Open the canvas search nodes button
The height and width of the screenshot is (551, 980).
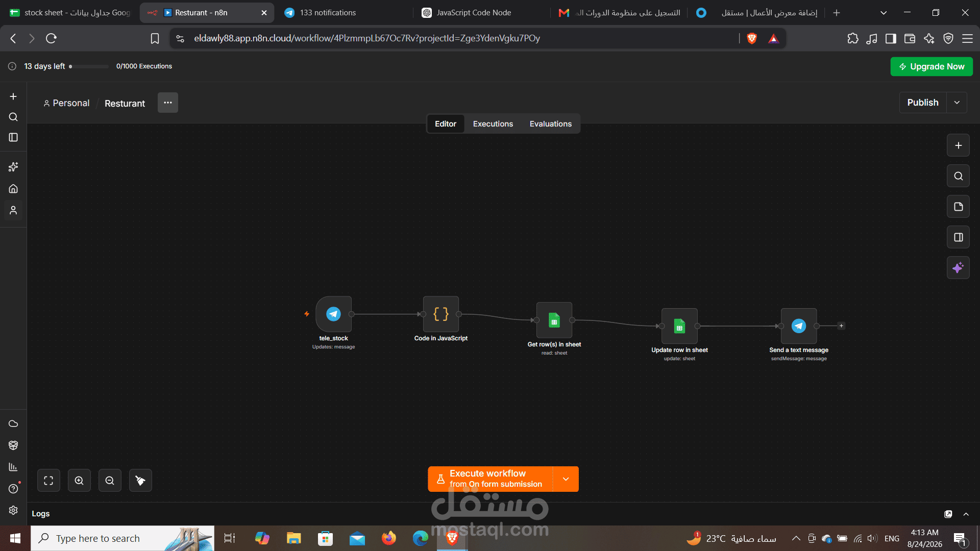pos(958,176)
